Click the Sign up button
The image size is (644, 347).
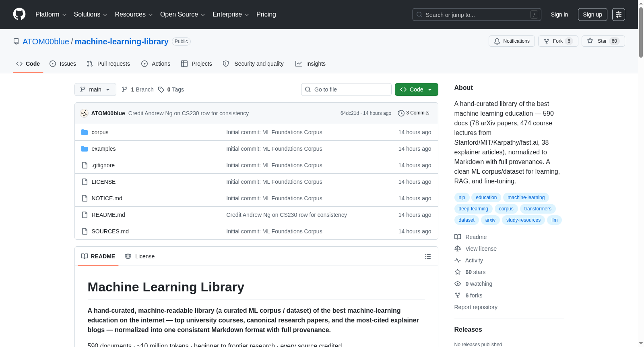click(x=592, y=15)
